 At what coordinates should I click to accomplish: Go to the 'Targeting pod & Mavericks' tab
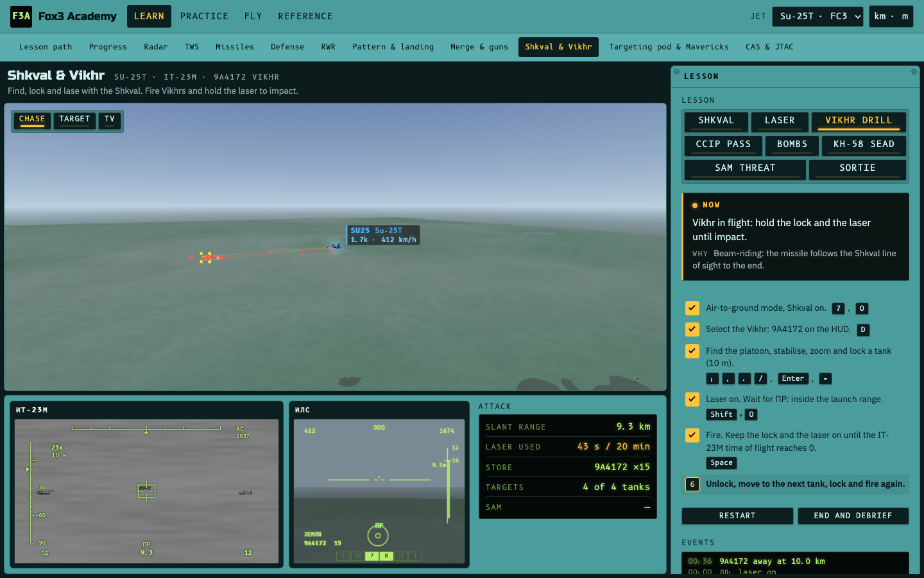coord(669,47)
